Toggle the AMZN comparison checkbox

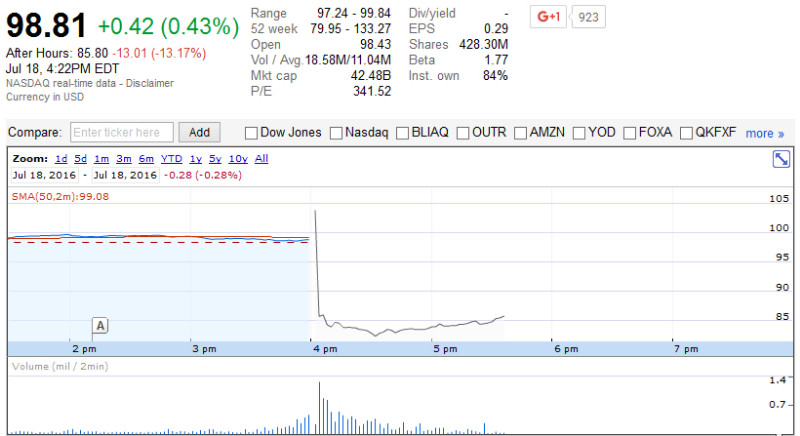(x=520, y=133)
